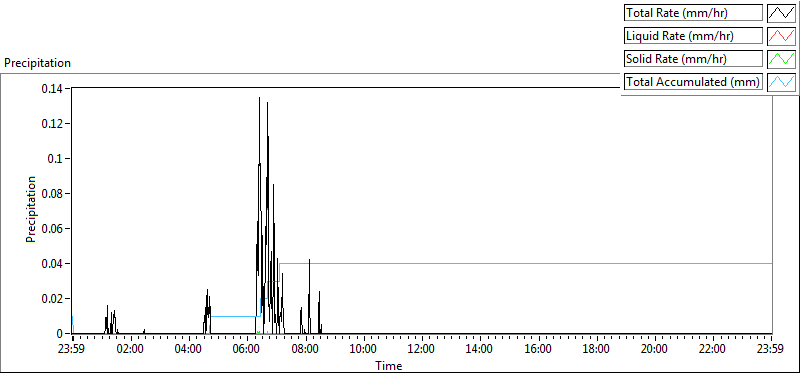The height and width of the screenshot is (373, 800).
Task: Click the Liquid Rate red line icon
Action: 782,36
